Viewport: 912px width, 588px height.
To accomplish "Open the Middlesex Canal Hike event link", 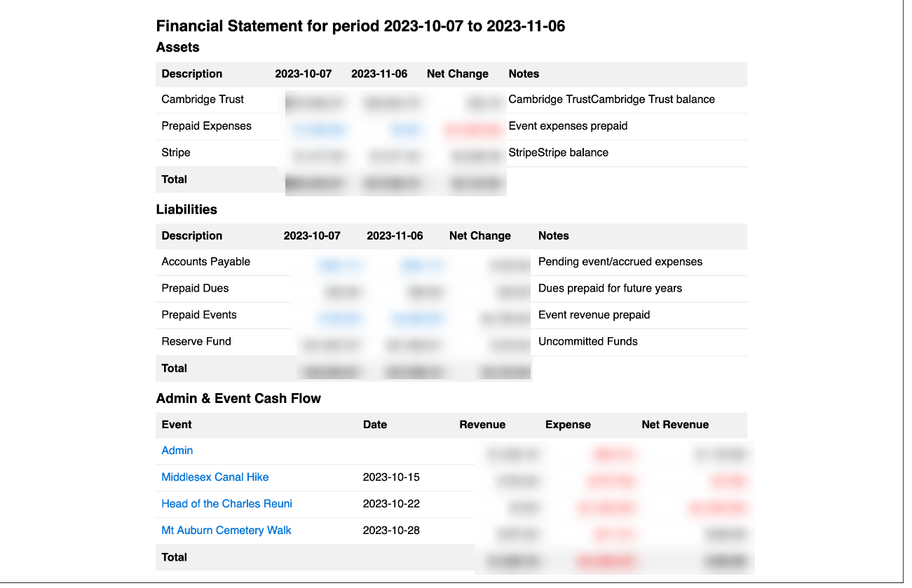I will tap(215, 477).
